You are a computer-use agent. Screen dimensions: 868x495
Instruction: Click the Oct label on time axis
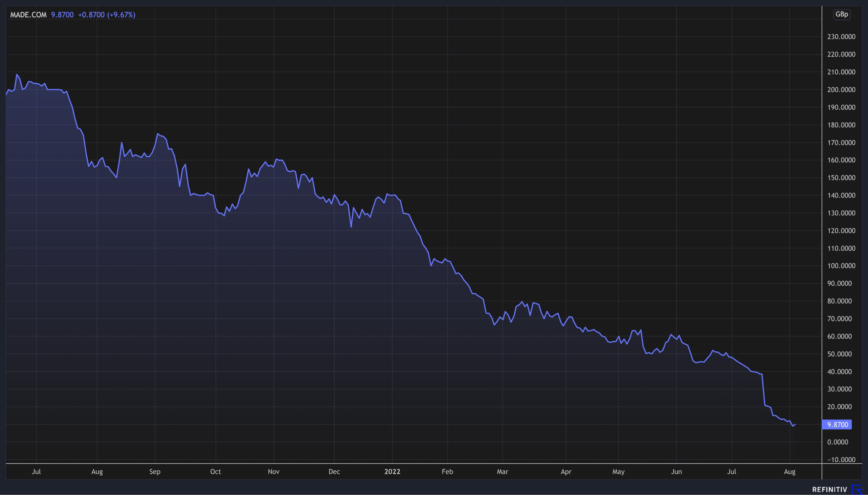216,472
